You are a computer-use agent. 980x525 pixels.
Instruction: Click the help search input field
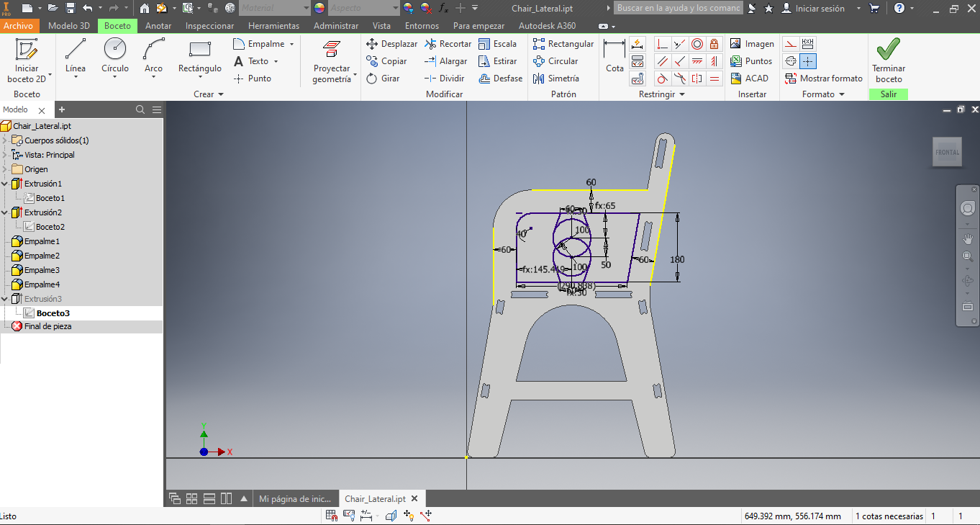[678, 8]
